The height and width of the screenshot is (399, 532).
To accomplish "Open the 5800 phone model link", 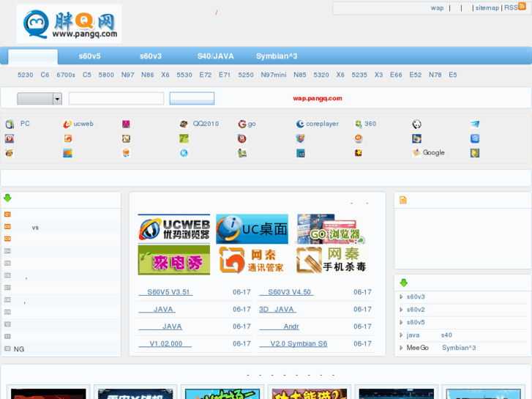I will tap(106, 75).
